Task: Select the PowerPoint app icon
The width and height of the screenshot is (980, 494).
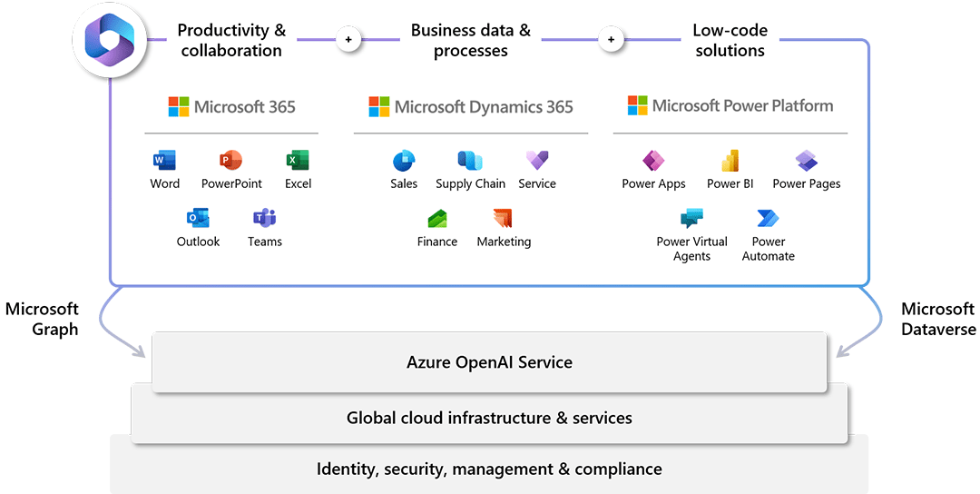Action: (x=230, y=160)
